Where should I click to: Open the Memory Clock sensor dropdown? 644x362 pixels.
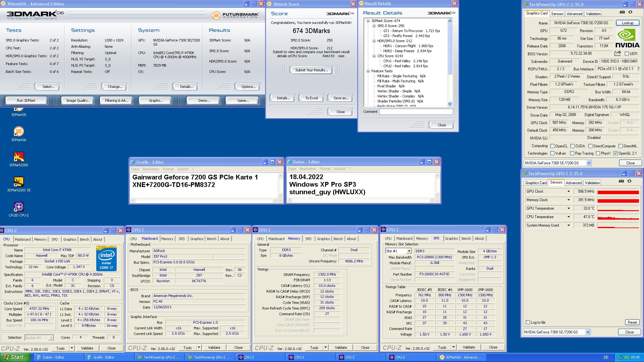tap(568, 200)
